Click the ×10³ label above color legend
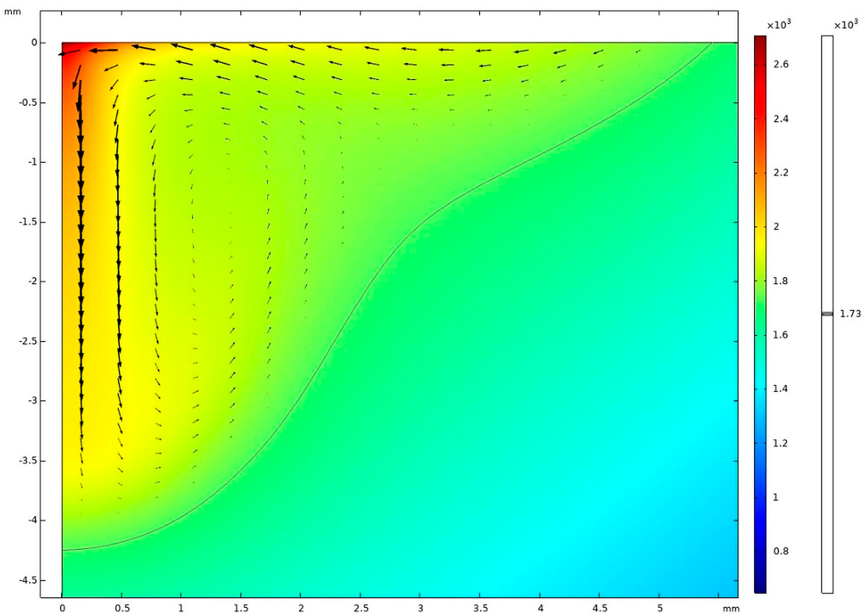This screenshot has width=865, height=616. tap(779, 24)
